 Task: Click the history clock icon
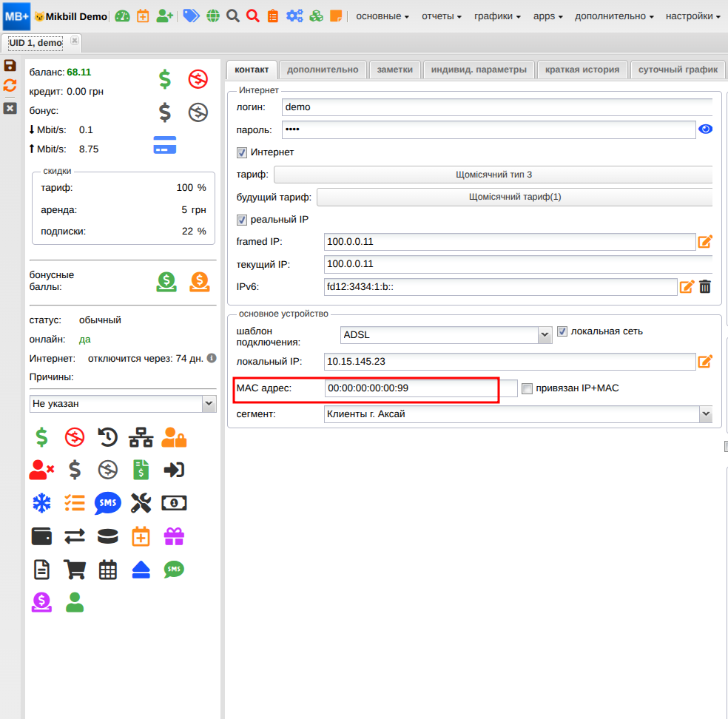pos(108,437)
